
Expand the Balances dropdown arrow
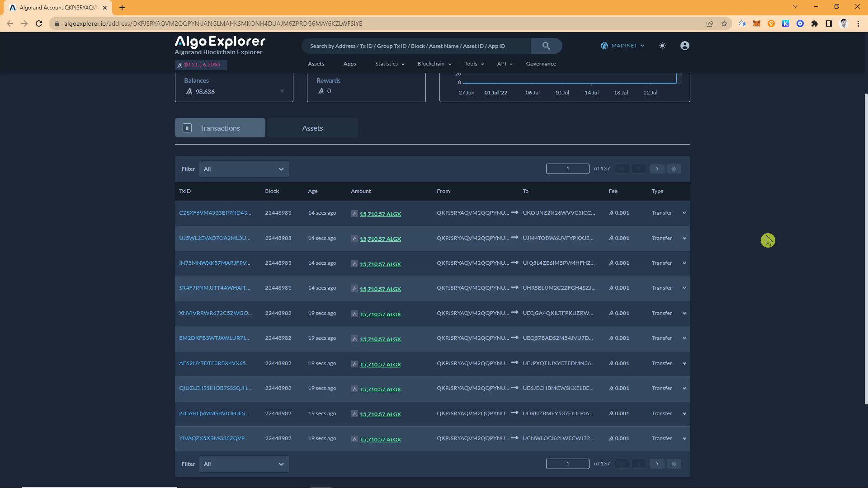pyautogui.click(x=282, y=91)
